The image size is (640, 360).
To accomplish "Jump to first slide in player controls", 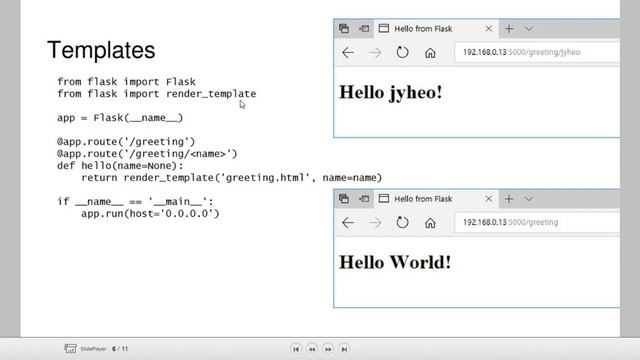I will pos(296,349).
